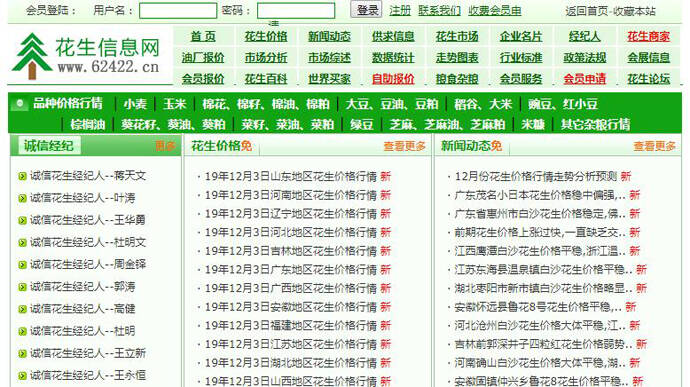The width and height of the screenshot is (690, 387).
Task: Open 12月份花生价格行情走势分析预测 article
Action: click(x=536, y=177)
